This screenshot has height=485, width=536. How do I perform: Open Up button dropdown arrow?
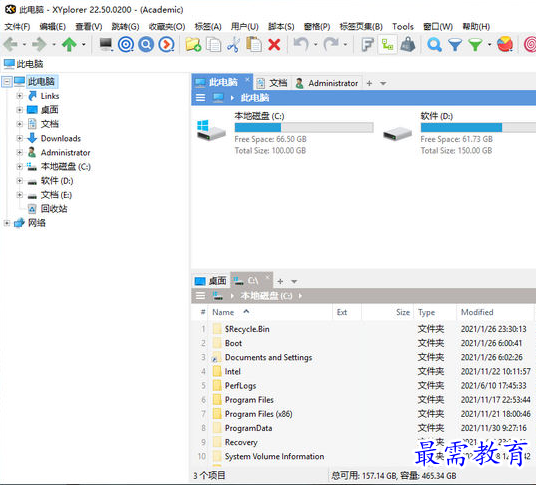84,44
